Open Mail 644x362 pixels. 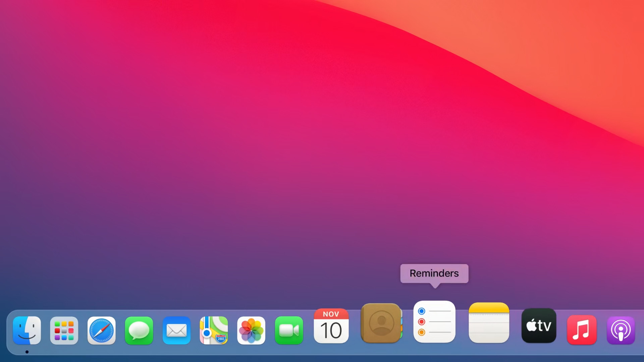pos(176,330)
